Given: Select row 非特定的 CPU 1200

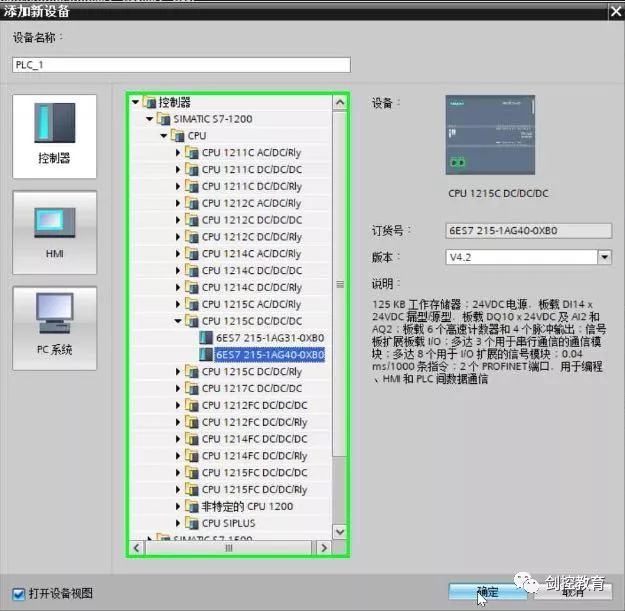Looking at the screenshot, I should tap(247, 506).
